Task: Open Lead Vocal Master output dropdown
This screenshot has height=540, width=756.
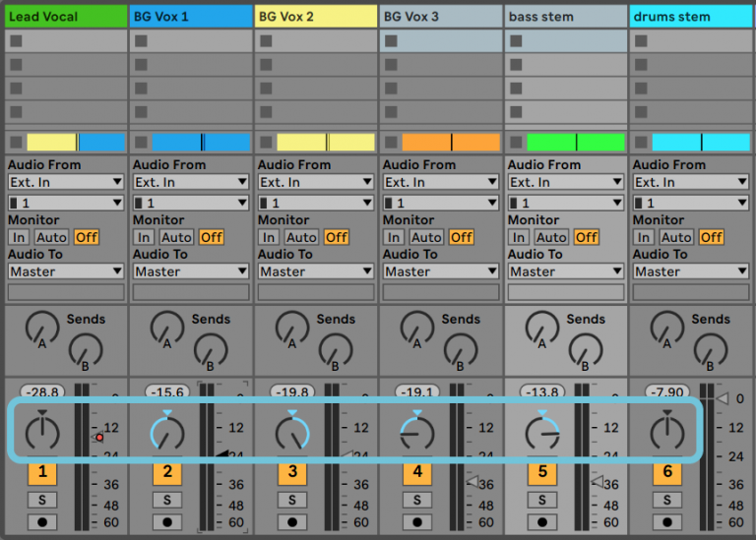Action: 66,271
